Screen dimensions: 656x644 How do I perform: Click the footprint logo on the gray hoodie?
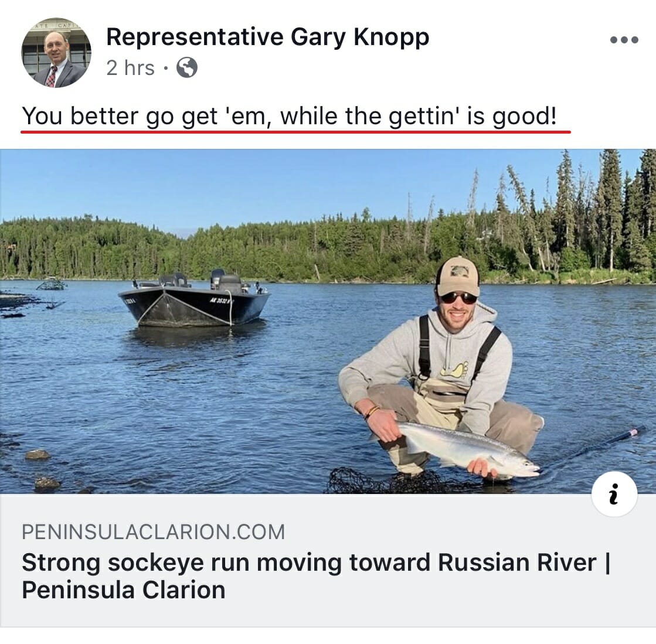pyautogui.click(x=454, y=370)
